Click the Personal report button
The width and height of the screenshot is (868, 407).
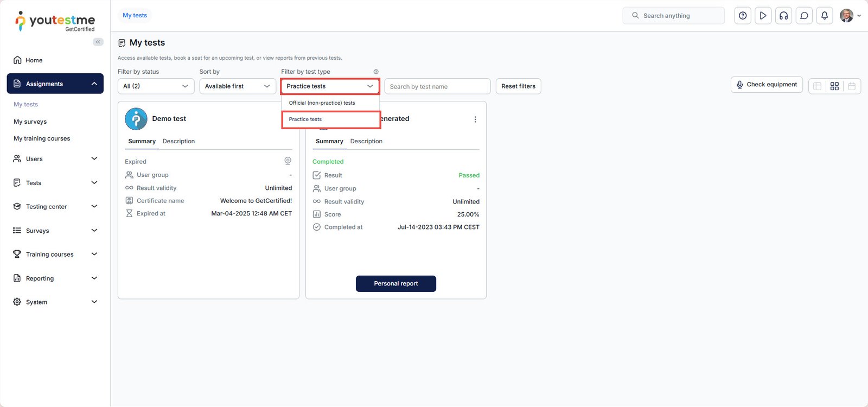tap(396, 284)
